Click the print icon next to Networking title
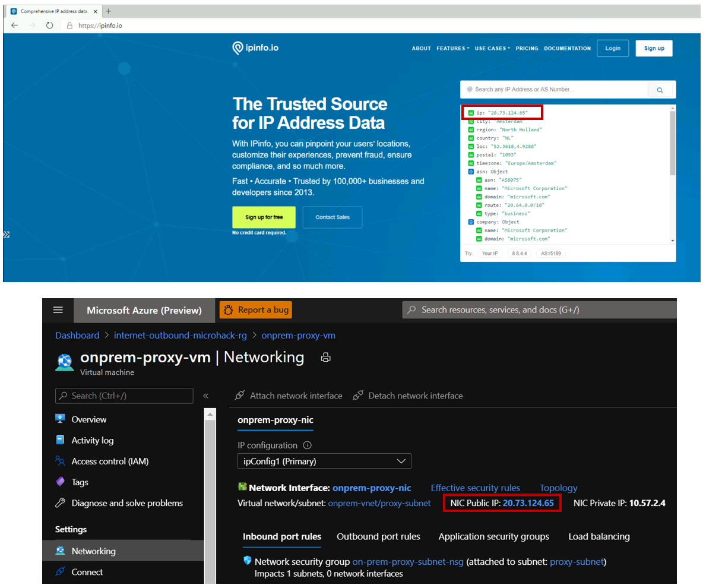This screenshot has width=703, height=588. [x=326, y=358]
